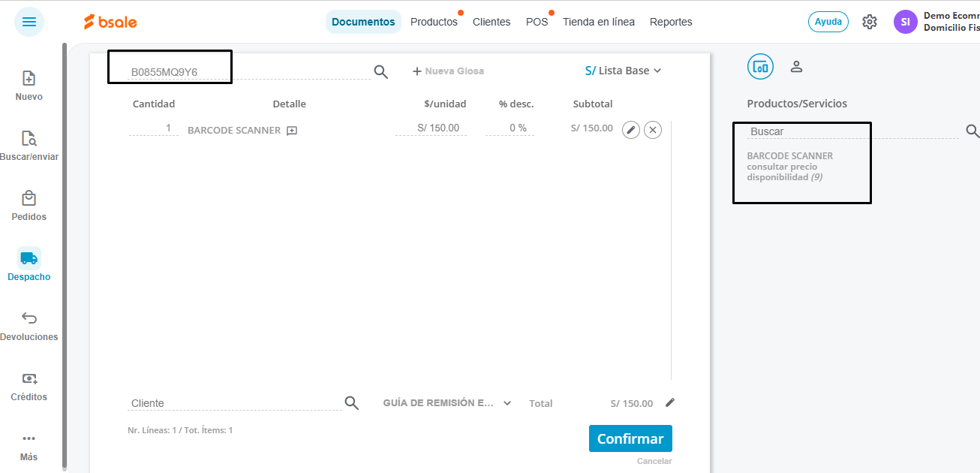Screen dimensions: 980x473
Task: Click BARCODE SCANNER detail text in line
Action: tap(234, 130)
